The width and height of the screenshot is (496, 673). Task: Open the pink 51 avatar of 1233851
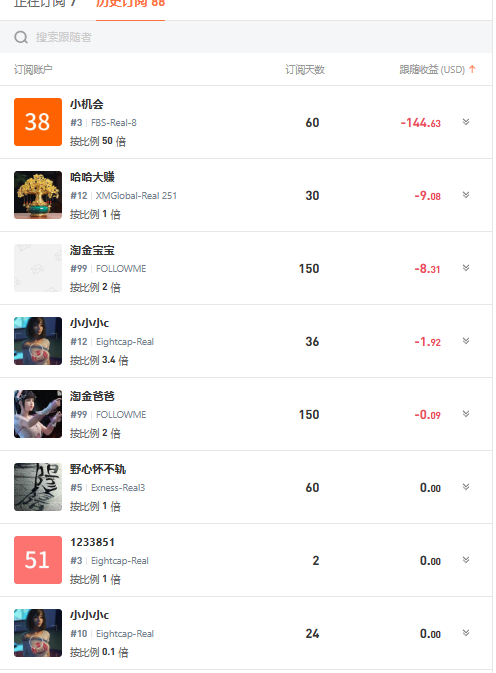[38, 560]
